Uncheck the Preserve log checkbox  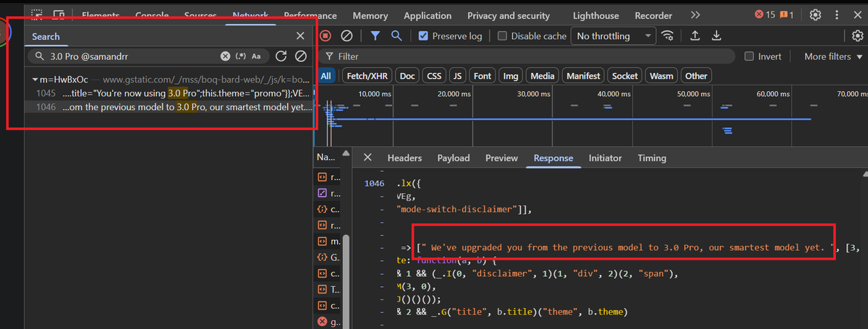pyautogui.click(x=424, y=35)
